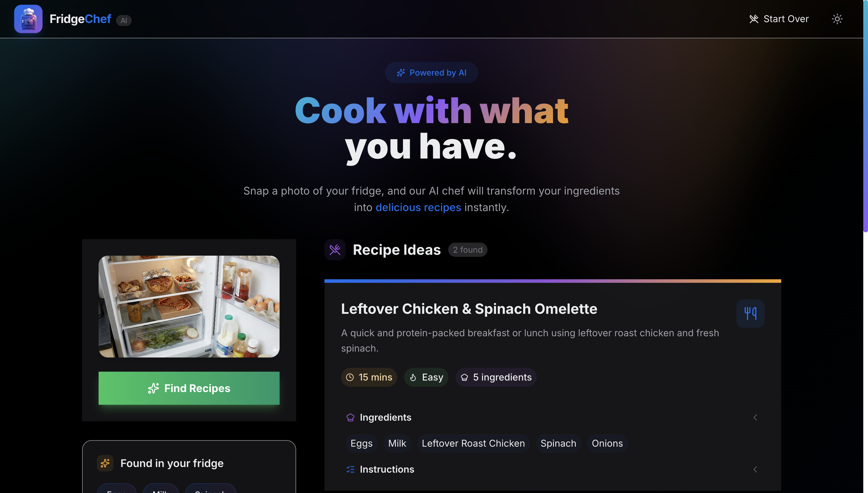The width and height of the screenshot is (868, 493).
Task: Click the Recipe Ideas utensils icon
Action: pos(335,249)
